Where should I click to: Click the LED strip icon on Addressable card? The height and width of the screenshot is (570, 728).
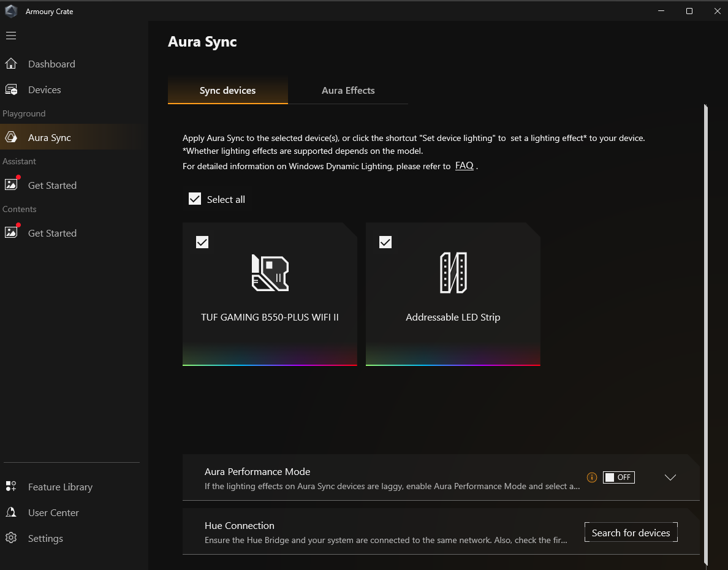click(453, 273)
